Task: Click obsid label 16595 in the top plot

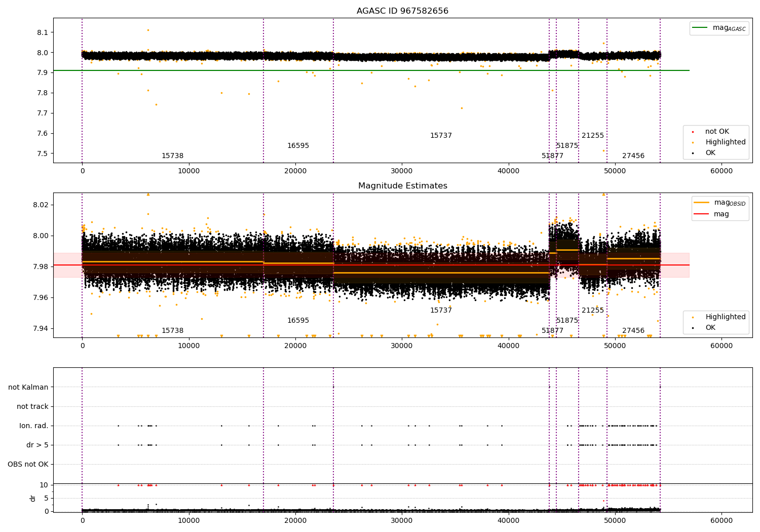Action: 298,146
